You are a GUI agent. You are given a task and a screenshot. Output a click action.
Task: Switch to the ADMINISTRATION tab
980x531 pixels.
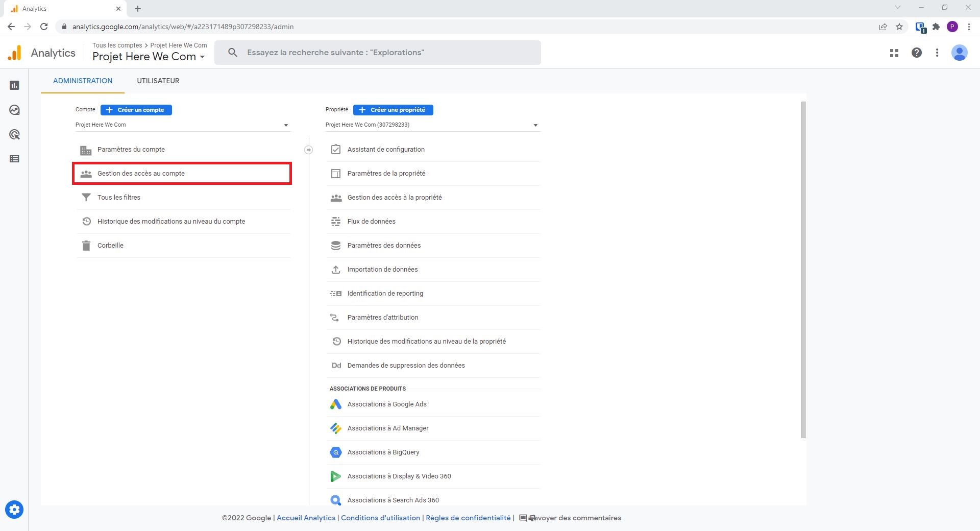(83, 81)
